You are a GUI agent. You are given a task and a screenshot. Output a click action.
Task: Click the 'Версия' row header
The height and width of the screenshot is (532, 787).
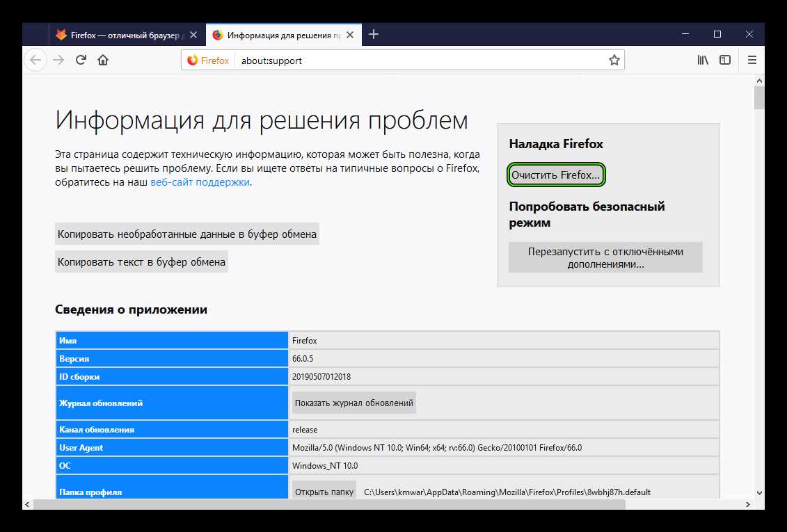pos(172,359)
